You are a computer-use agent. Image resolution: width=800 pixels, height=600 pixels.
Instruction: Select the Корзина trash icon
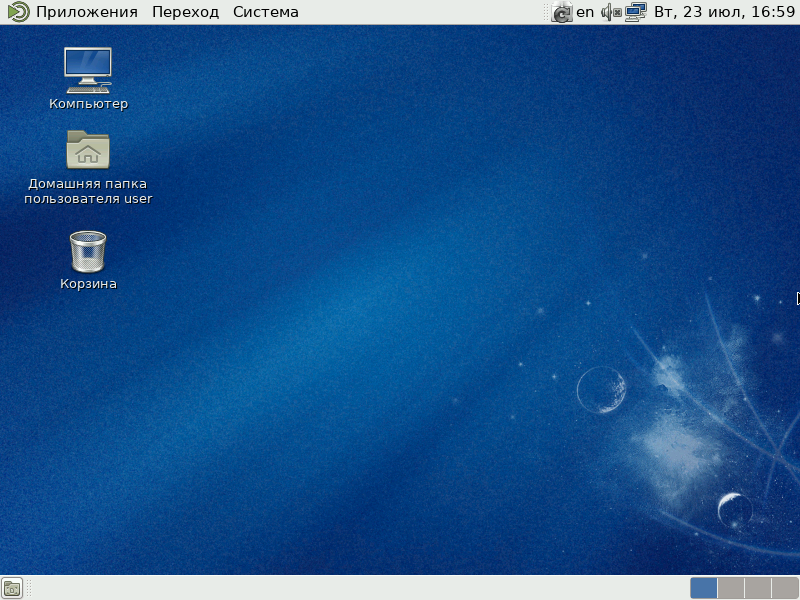click(88, 260)
